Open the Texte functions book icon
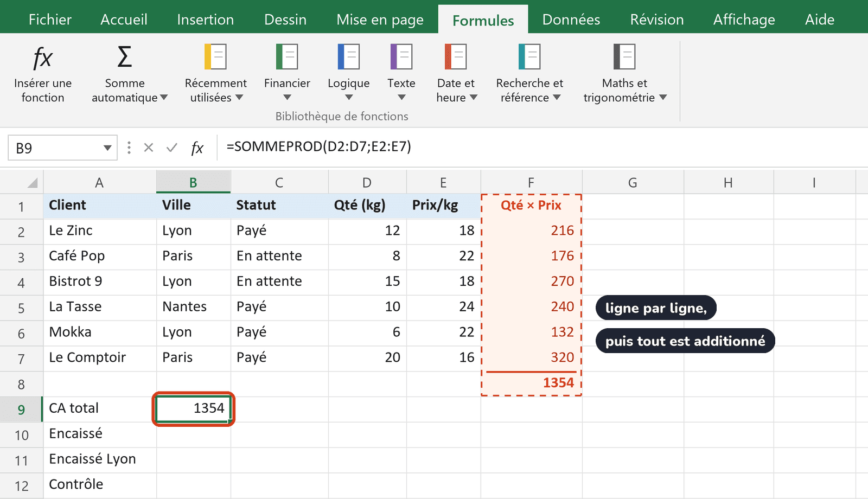This screenshot has width=868, height=499. point(401,56)
